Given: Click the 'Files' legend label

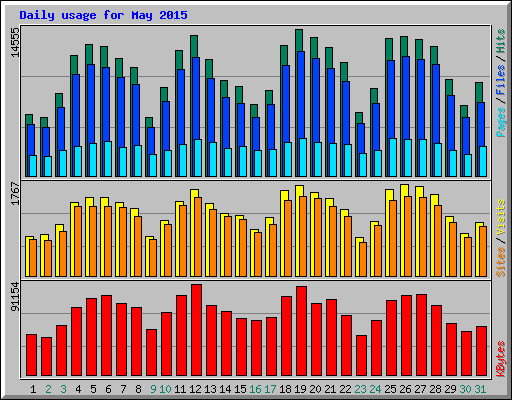Looking at the screenshot, I should pyautogui.click(x=501, y=79).
